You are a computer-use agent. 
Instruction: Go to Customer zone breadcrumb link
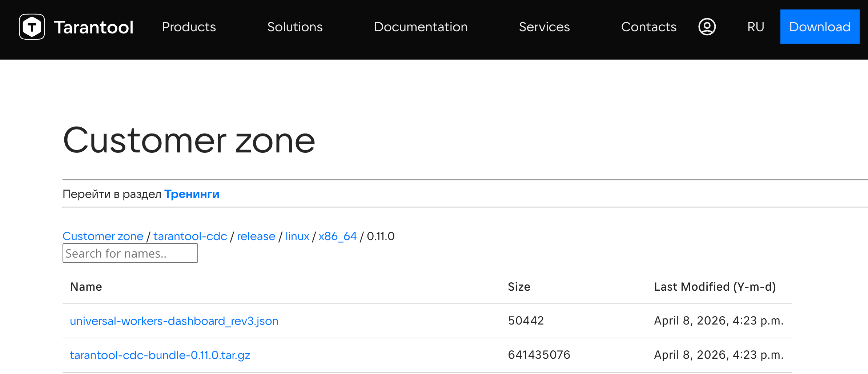point(103,236)
